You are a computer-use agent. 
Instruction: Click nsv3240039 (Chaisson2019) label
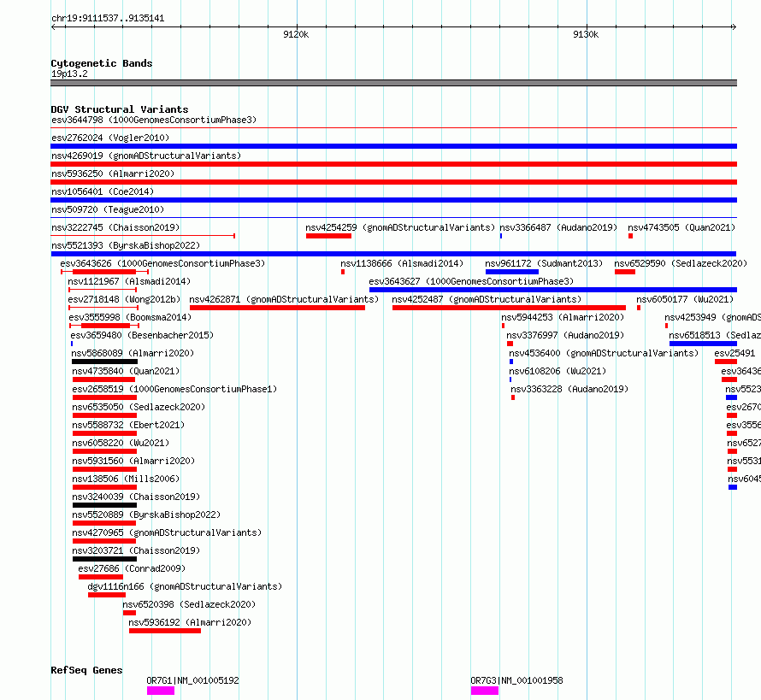[136, 497]
